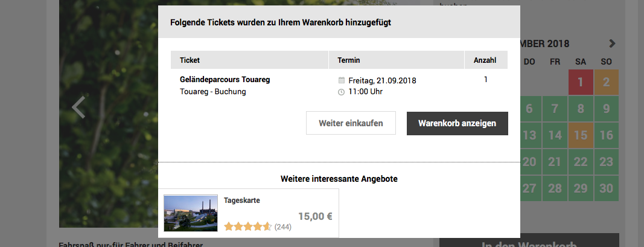Screen dimensions: 644x247
Task: Select calendar date 14
Action: click(x=555, y=135)
